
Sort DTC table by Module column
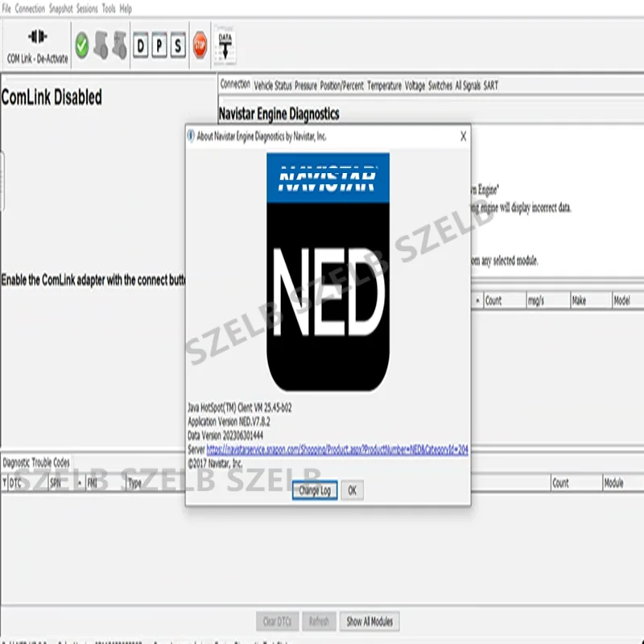coord(623,483)
